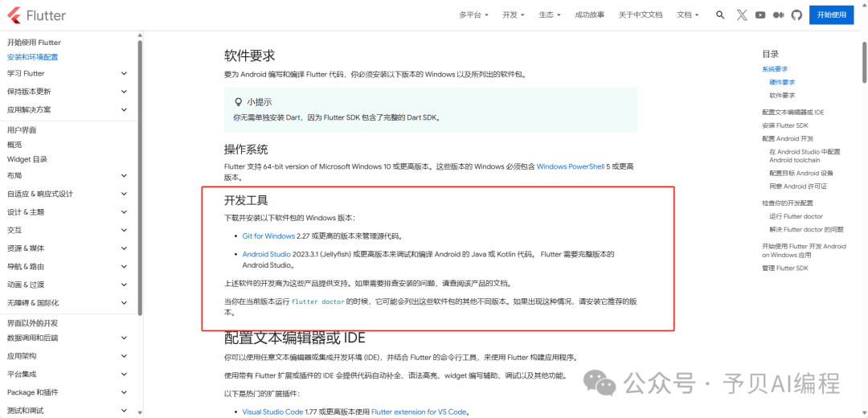Expand the 应用架构 sidebar section

click(68, 356)
